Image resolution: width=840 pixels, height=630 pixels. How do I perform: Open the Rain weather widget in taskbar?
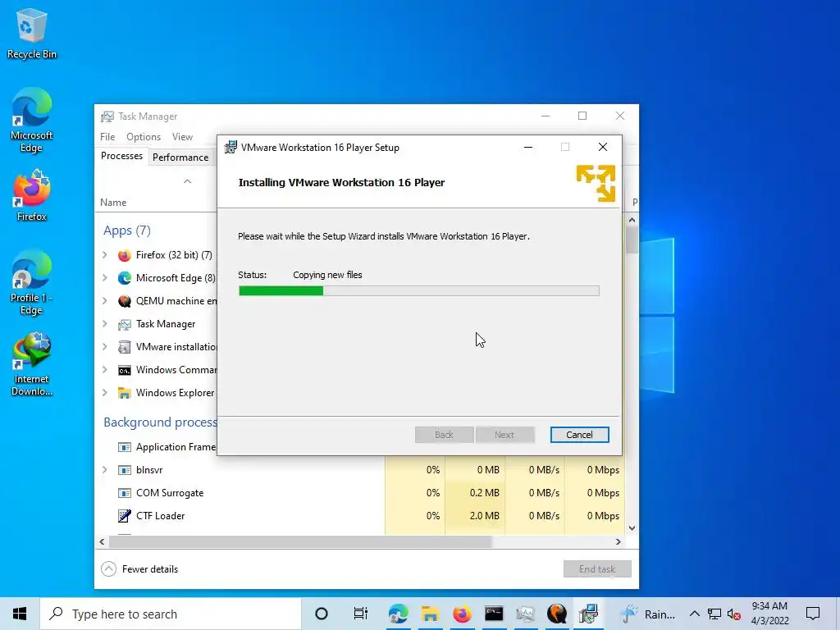(648, 614)
